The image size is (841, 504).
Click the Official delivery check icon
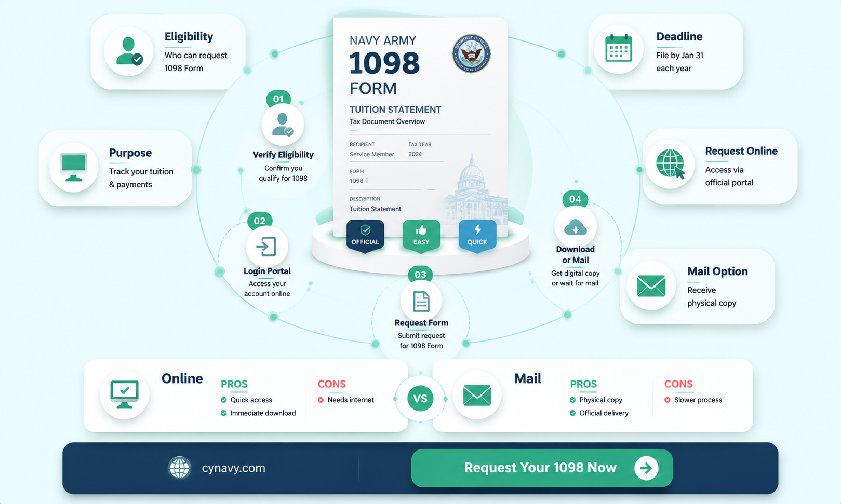coord(573,413)
